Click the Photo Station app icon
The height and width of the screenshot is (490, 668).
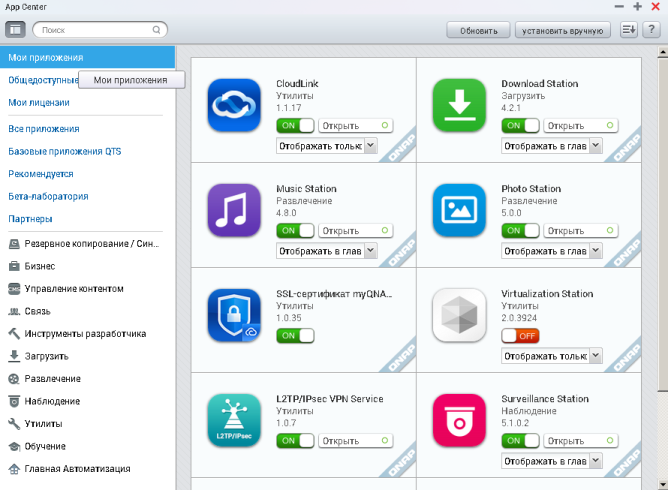[x=459, y=210]
